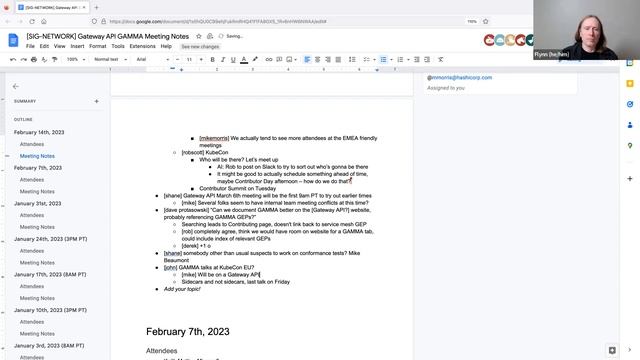The height and width of the screenshot is (360, 640).
Task: Set justified text alignment
Action: 338,60
